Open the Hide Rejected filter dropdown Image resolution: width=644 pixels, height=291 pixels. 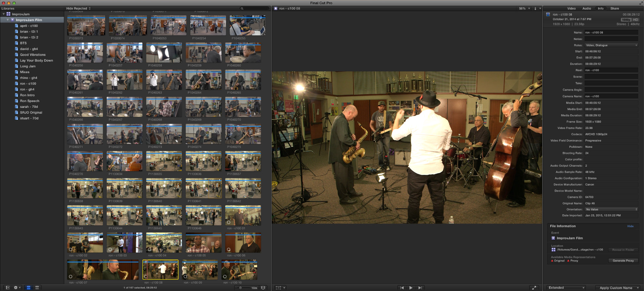pyautogui.click(x=78, y=8)
